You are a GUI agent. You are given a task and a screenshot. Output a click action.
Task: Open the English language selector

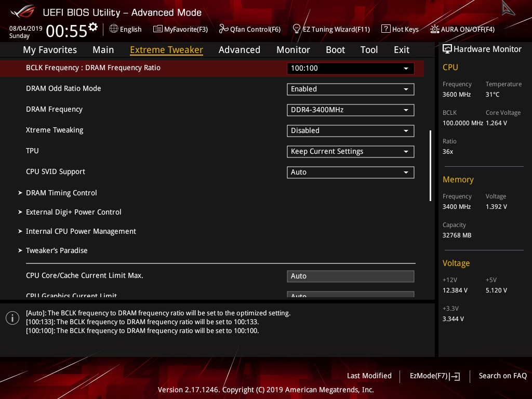tap(126, 29)
